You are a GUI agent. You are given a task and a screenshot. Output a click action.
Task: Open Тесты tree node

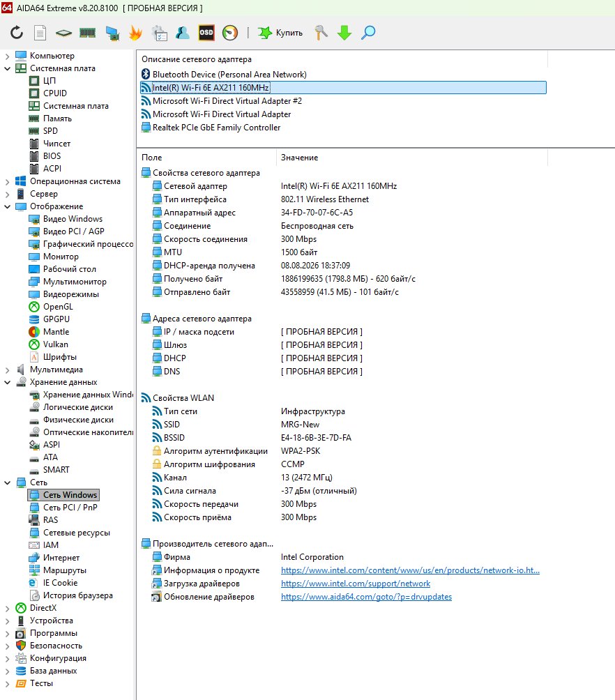point(41,683)
